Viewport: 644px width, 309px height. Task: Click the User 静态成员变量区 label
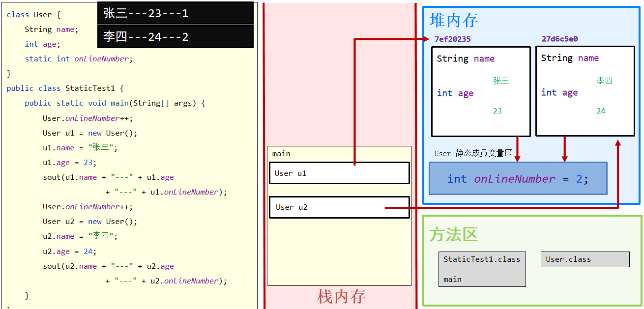pos(473,153)
